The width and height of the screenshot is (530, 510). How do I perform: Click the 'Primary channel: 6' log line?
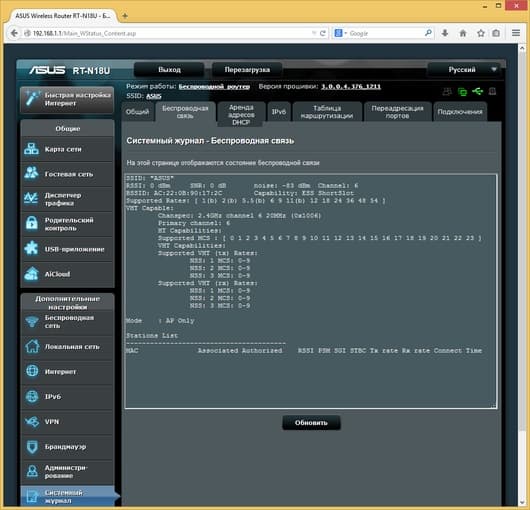pos(194,223)
